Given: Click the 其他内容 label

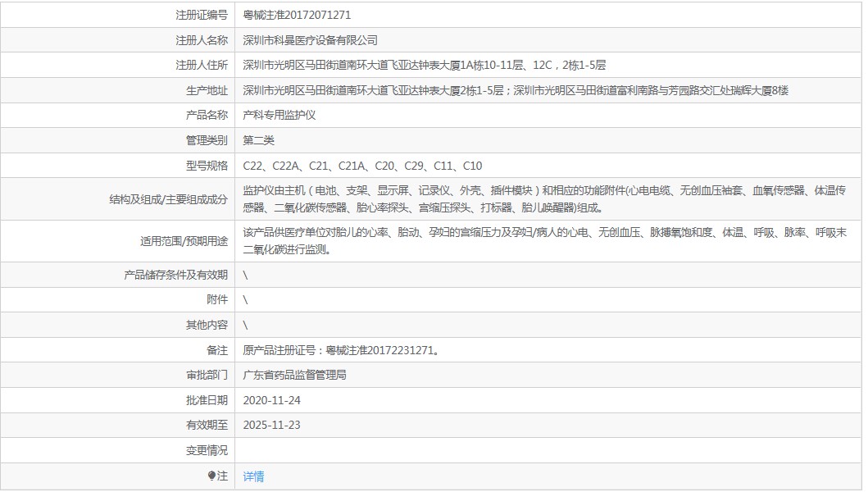Looking at the screenshot, I should click(207, 325).
